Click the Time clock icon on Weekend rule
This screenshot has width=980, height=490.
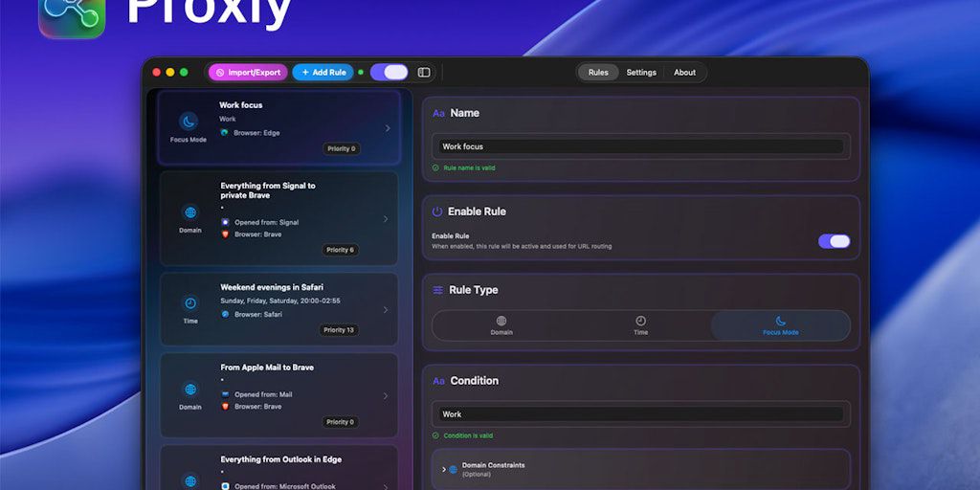(190, 303)
